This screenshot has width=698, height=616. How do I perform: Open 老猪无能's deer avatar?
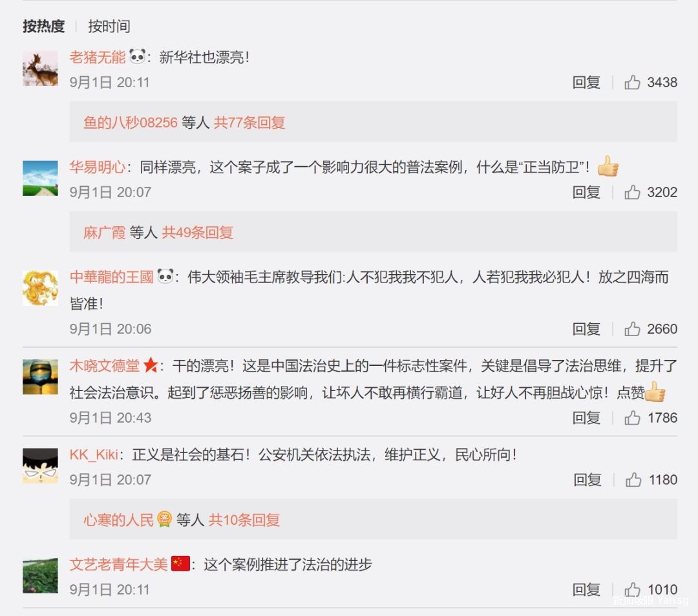[40, 68]
